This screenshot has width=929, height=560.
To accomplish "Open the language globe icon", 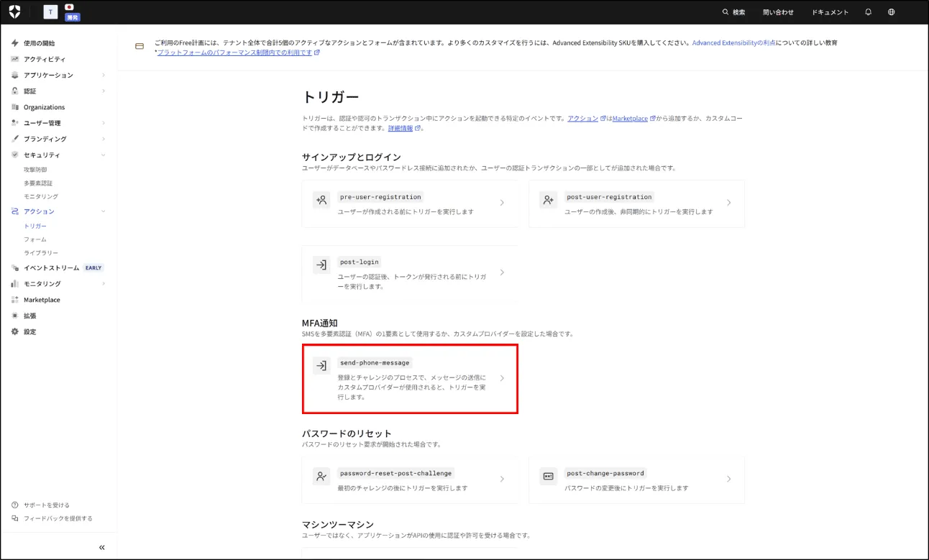I will tap(891, 12).
